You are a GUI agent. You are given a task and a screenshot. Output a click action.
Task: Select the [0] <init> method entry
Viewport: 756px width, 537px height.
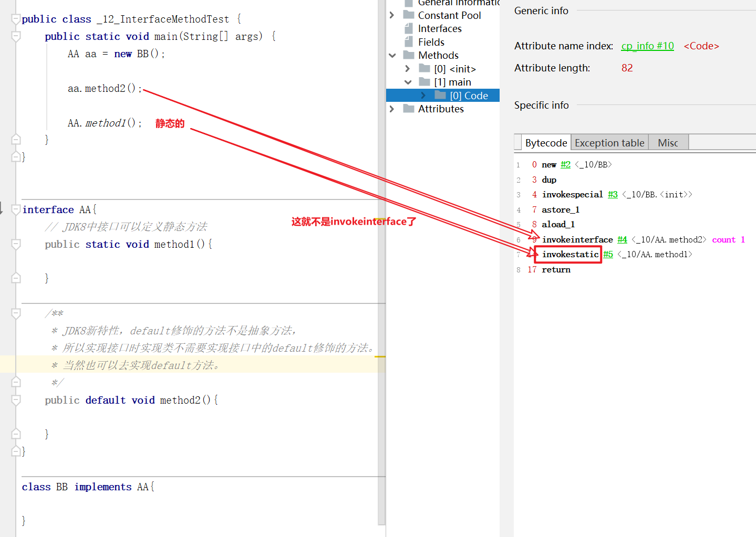click(x=455, y=69)
